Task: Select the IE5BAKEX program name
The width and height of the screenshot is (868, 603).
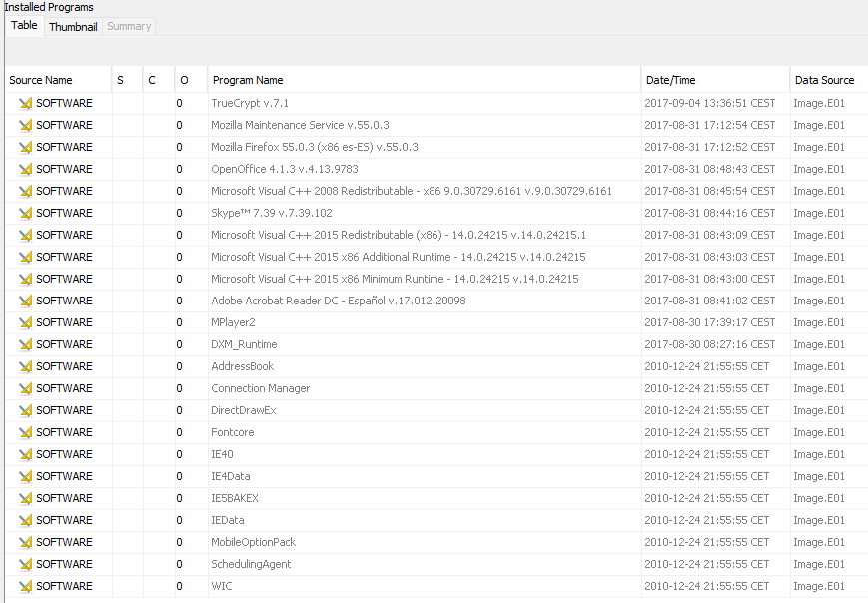Action: 235,498
